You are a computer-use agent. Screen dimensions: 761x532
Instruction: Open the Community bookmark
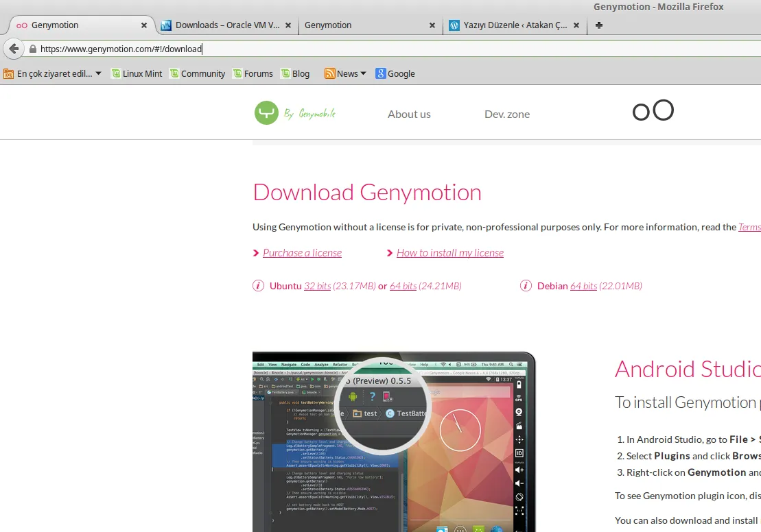point(198,74)
